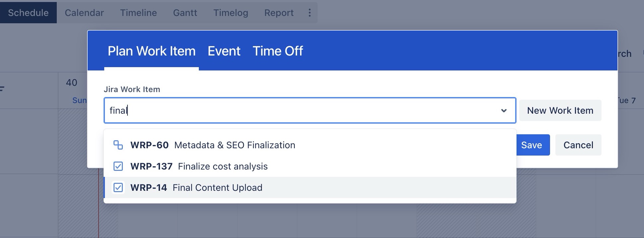Expand the Jira Work Item dropdown arrow
The height and width of the screenshot is (238, 644).
tap(504, 110)
